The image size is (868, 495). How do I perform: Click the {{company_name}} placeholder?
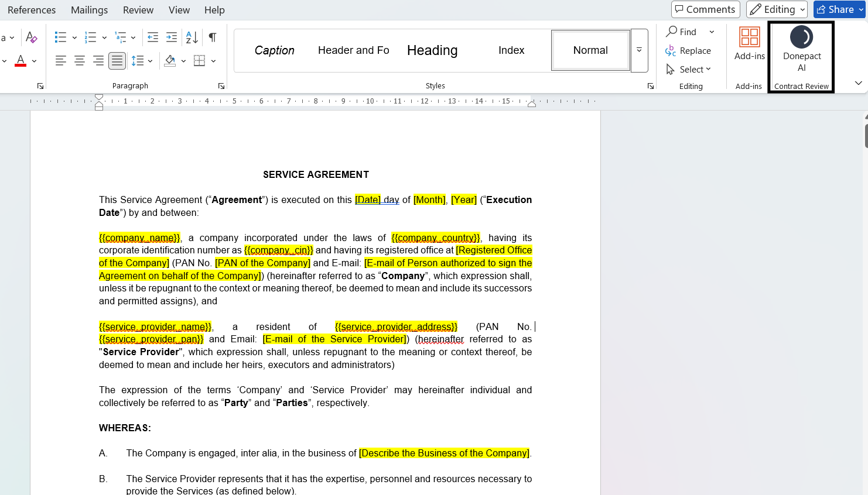point(140,238)
